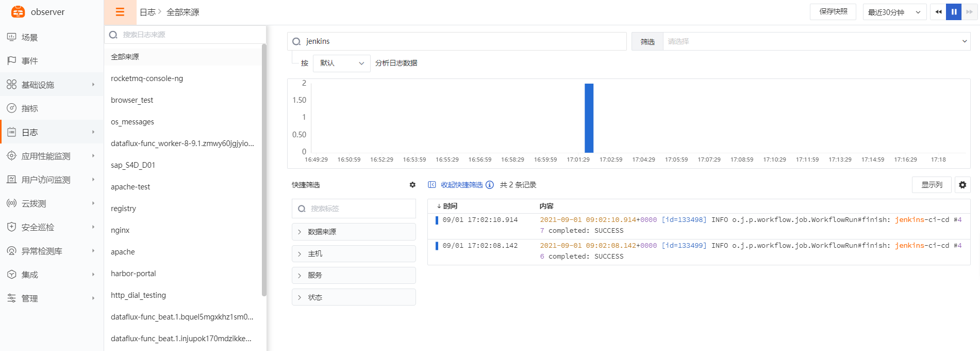
Task: Expand the 数据来源 filter section
Action: click(x=354, y=232)
